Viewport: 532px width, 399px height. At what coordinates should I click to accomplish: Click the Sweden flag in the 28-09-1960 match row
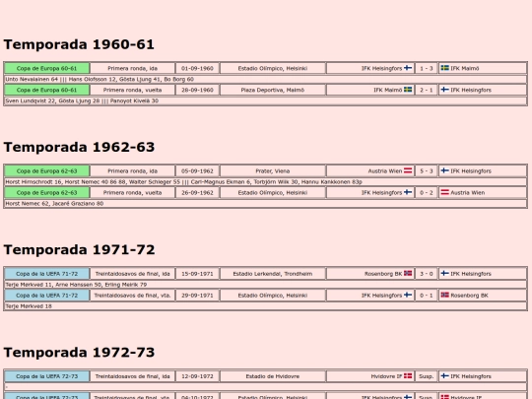click(x=408, y=90)
